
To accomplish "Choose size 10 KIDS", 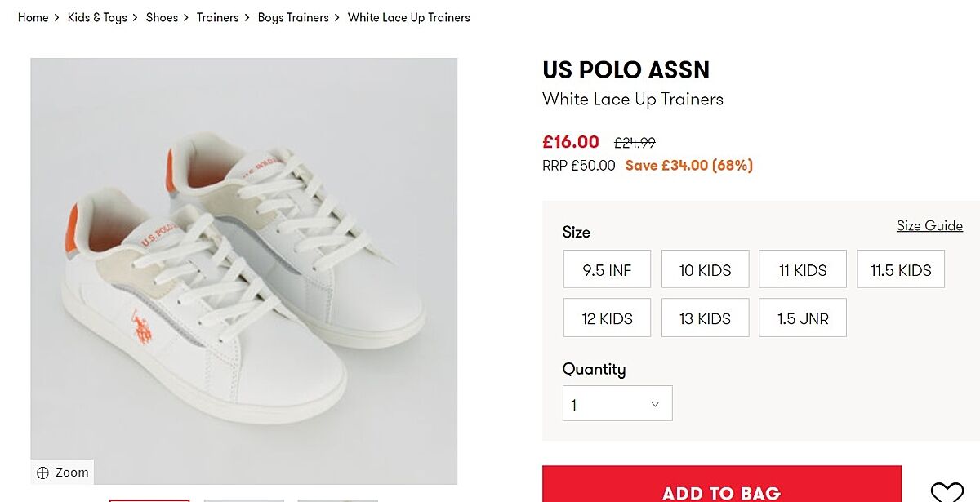I will 705,270.
